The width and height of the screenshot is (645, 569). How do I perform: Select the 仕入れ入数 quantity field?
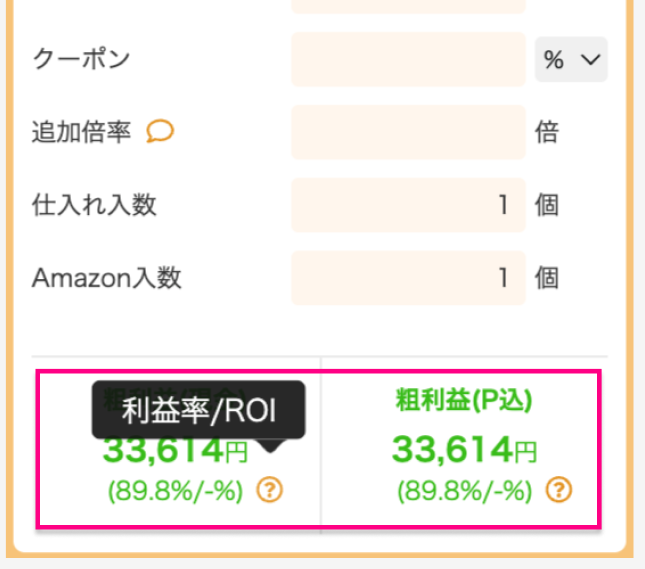point(408,205)
